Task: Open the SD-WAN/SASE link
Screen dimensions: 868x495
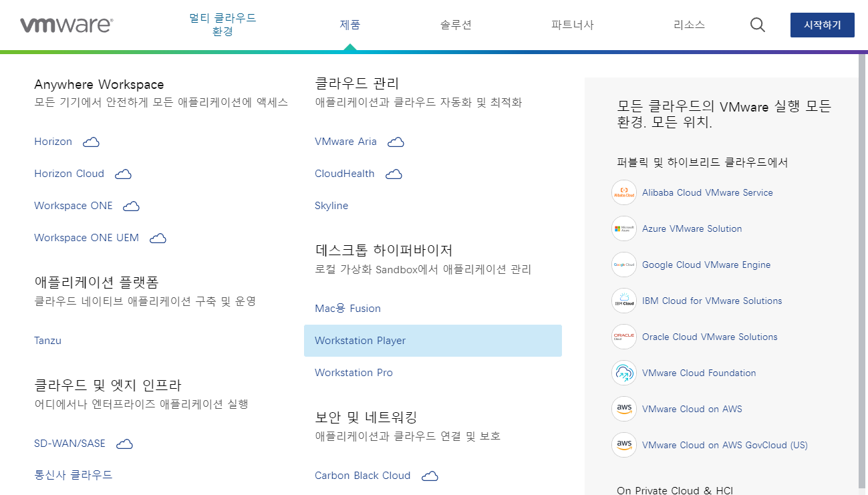Action: click(69, 444)
